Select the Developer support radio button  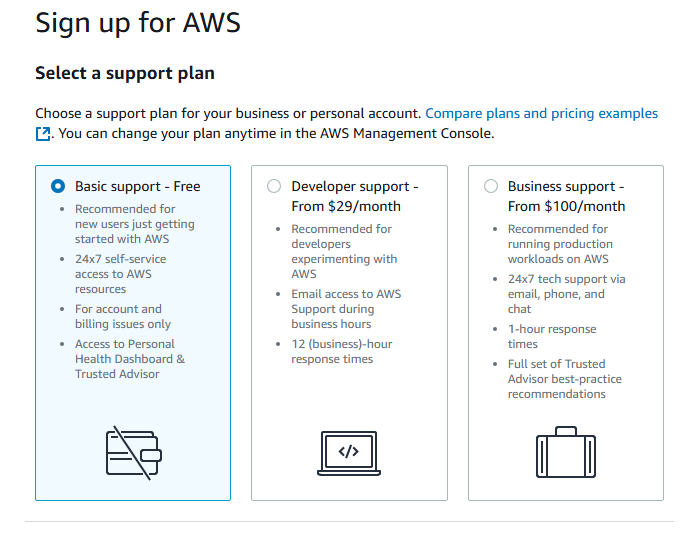pos(274,186)
